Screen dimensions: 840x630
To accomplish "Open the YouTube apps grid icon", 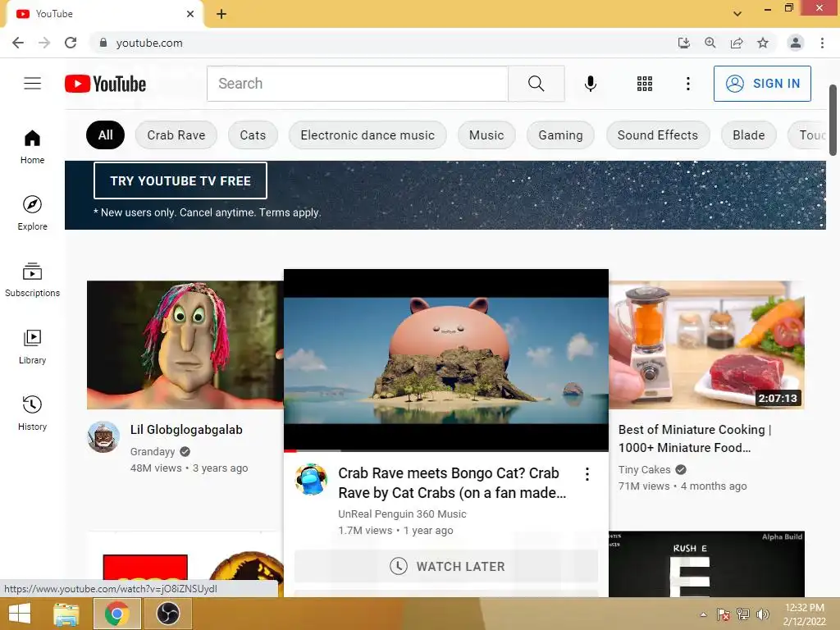I will point(645,84).
